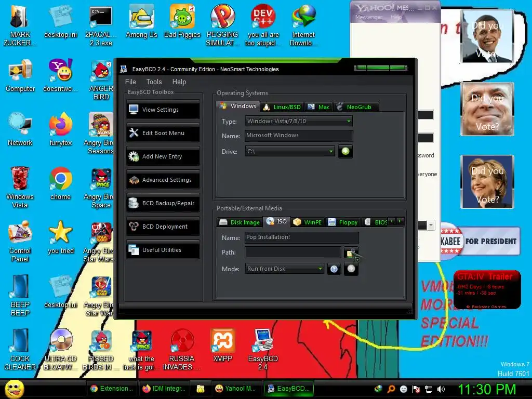The height and width of the screenshot is (399, 532).
Task: Expand the Yahoo Messenger dropdown arrow
Action: (x=431, y=225)
